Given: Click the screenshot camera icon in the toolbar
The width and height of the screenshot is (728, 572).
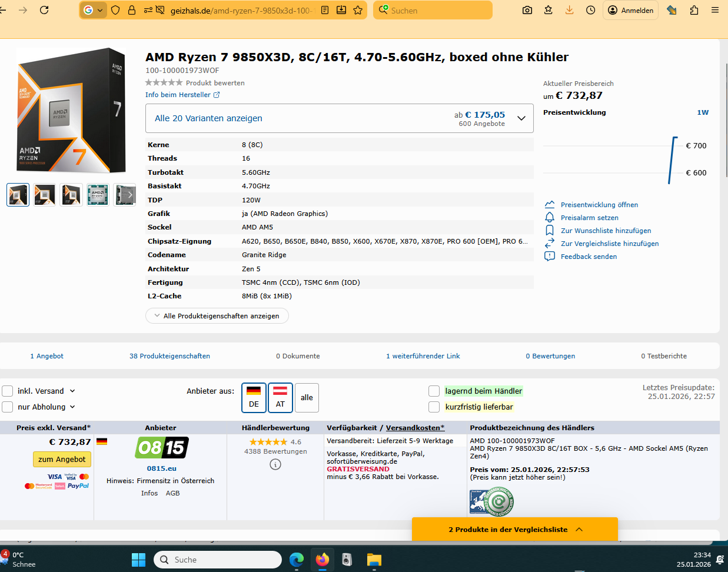Looking at the screenshot, I should (x=527, y=10).
